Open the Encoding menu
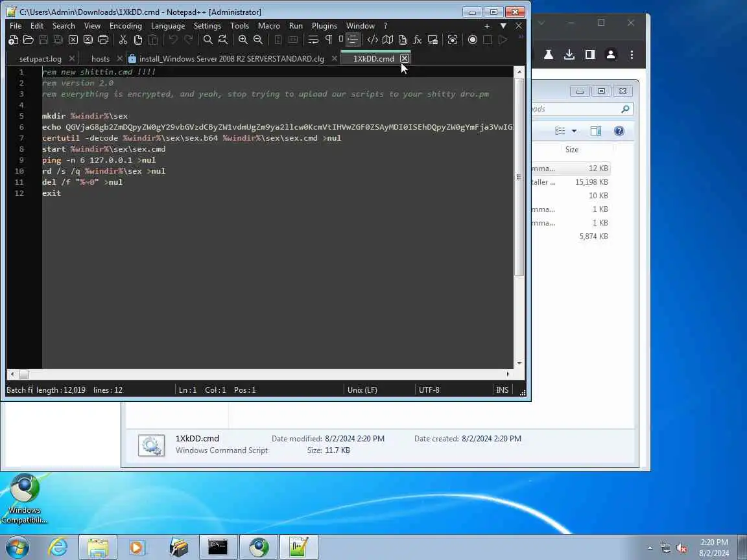 [126, 26]
